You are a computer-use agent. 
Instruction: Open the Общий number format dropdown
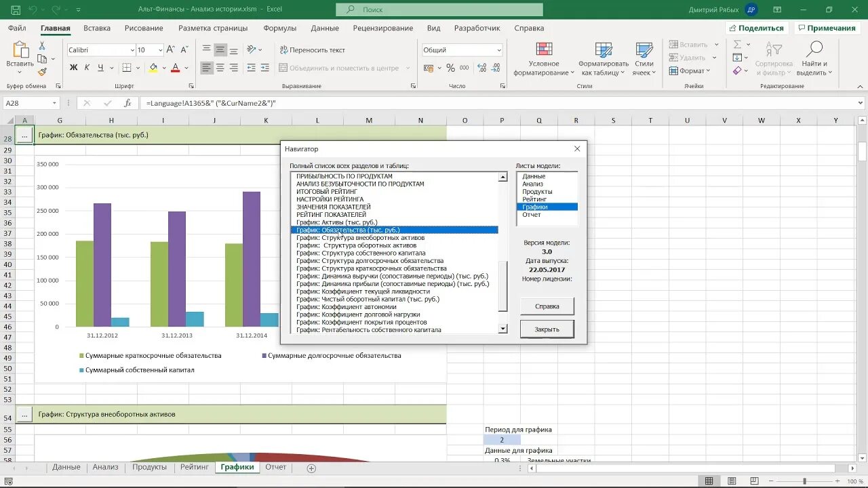coord(498,50)
